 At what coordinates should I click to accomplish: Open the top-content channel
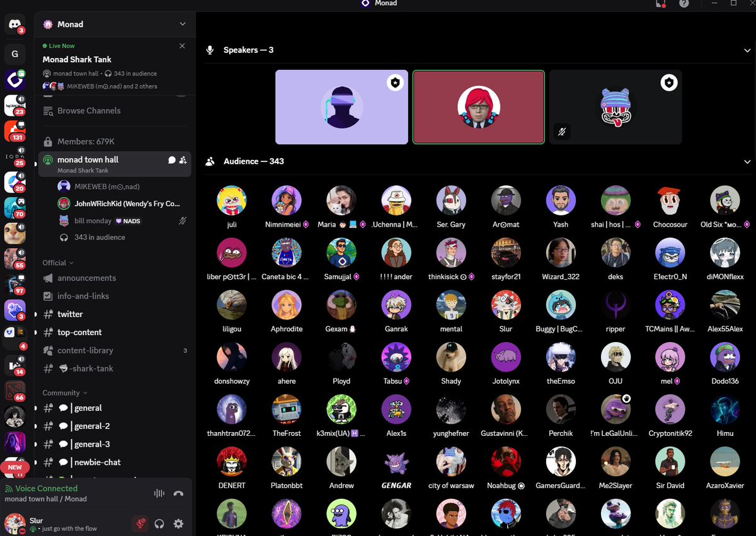point(115,333)
